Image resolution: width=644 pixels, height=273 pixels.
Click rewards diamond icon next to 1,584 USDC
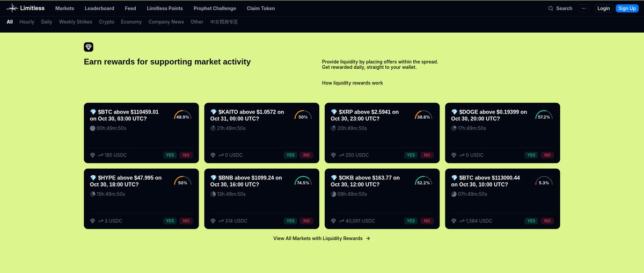pos(454,221)
